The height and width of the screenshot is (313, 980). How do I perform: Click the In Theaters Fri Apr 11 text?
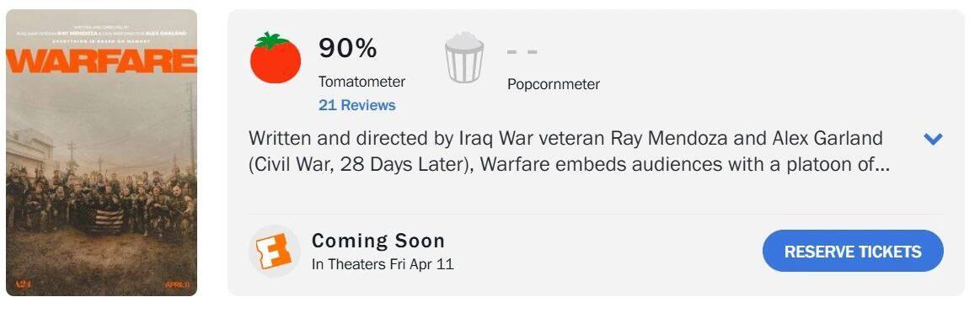[383, 264]
